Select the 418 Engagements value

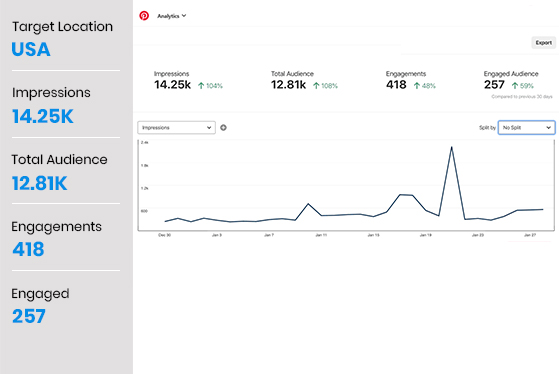coord(396,85)
